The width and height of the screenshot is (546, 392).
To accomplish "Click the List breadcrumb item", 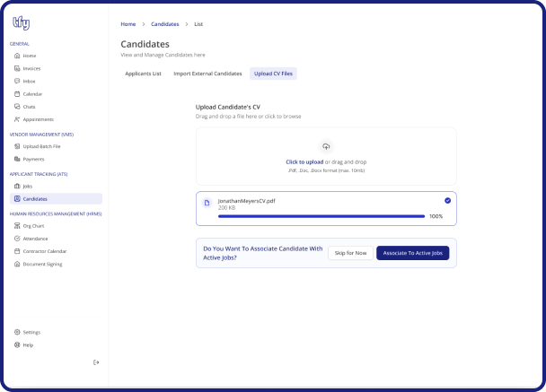I will [198, 24].
